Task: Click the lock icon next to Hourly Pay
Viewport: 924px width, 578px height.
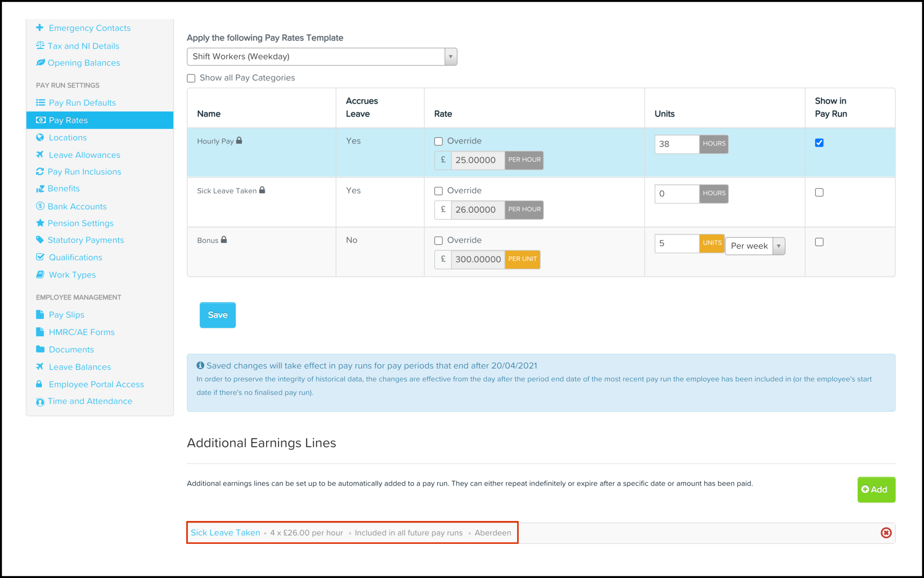Action: pyautogui.click(x=239, y=140)
